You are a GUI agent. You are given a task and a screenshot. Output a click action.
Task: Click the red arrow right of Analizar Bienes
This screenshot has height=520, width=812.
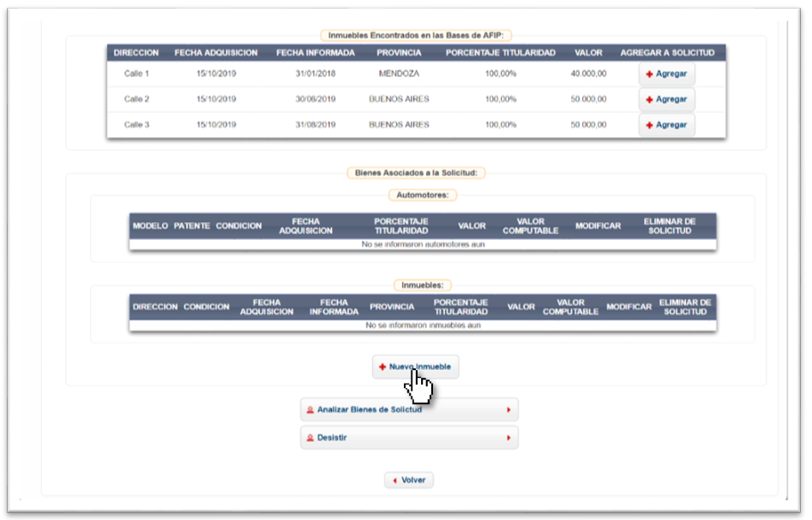(508, 410)
